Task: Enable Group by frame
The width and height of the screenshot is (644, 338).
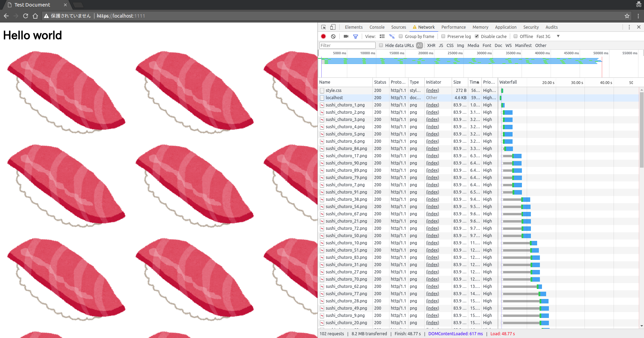Action: click(401, 36)
